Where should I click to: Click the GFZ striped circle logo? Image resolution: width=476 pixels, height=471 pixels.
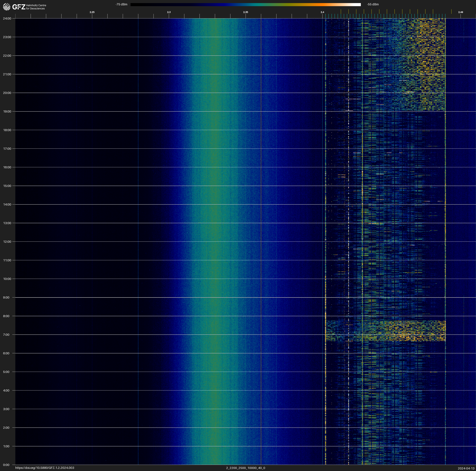(7, 7)
